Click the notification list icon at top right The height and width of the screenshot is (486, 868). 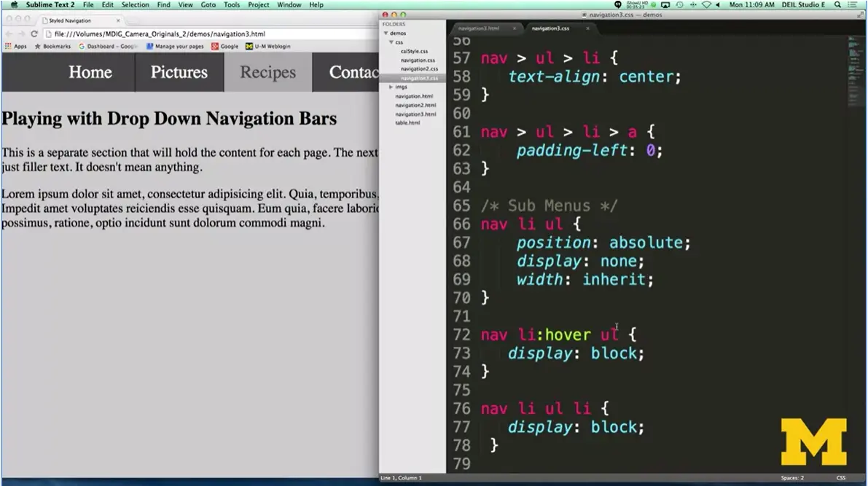(853, 4)
